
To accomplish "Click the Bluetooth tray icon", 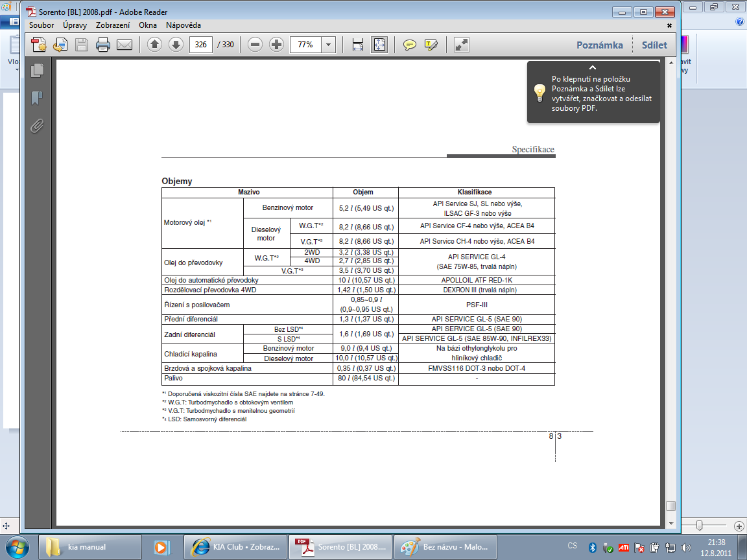I will (593, 548).
